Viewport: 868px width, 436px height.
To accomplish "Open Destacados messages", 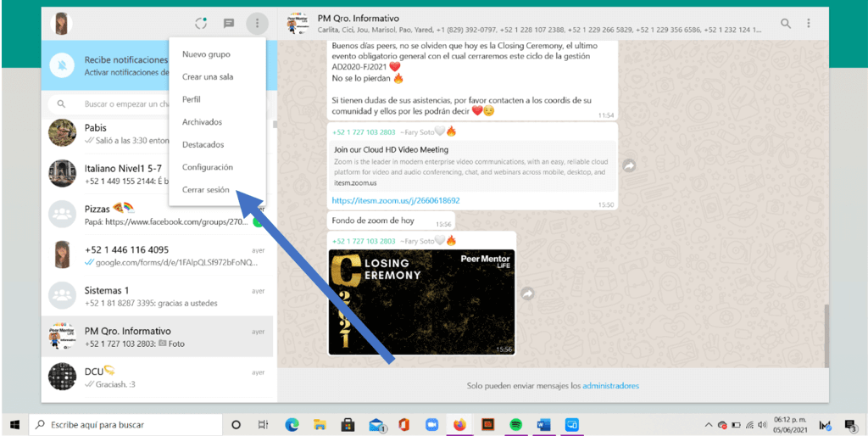I will pyautogui.click(x=203, y=144).
